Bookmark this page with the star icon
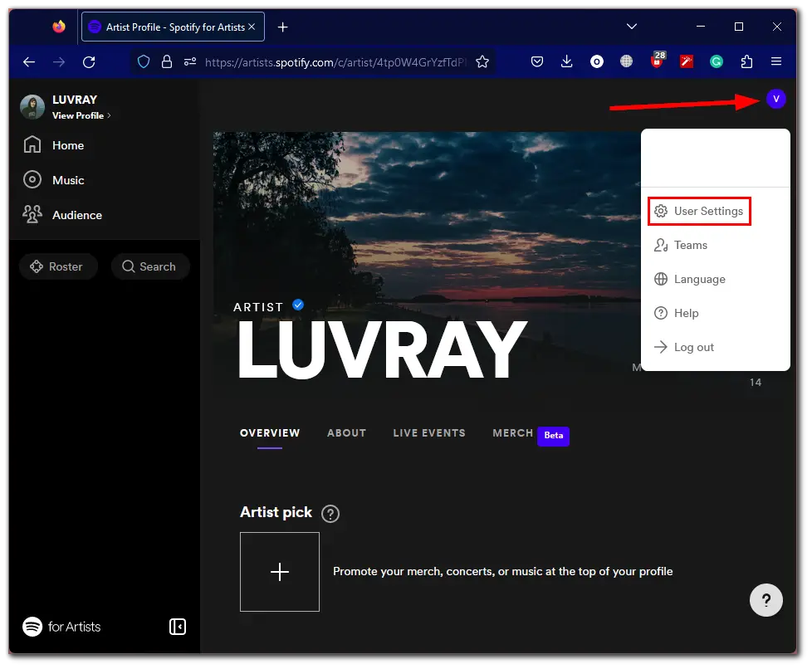The height and width of the screenshot is (669, 812). (x=482, y=62)
